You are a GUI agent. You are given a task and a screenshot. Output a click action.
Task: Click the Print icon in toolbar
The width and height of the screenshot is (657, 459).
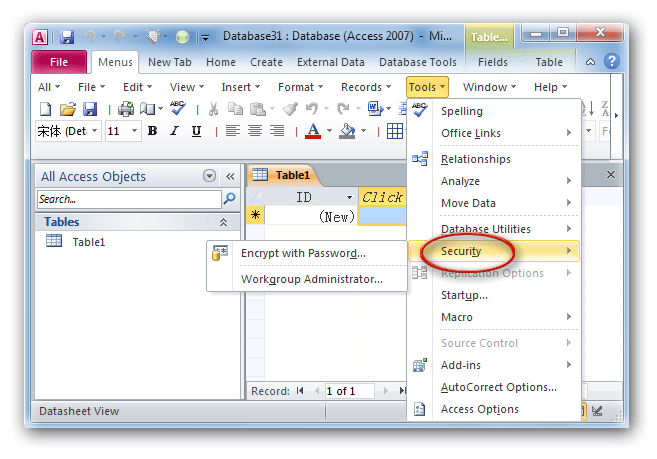click(126, 109)
